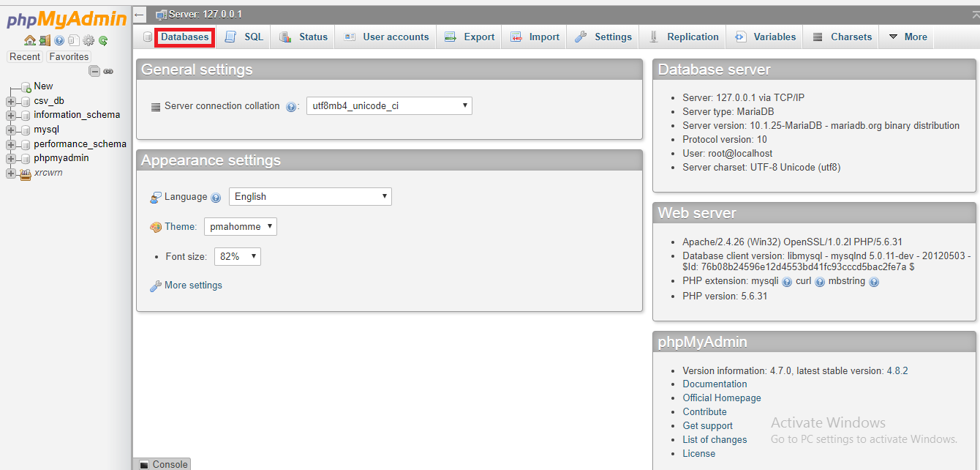Click the Recent button

(x=25, y=56)
